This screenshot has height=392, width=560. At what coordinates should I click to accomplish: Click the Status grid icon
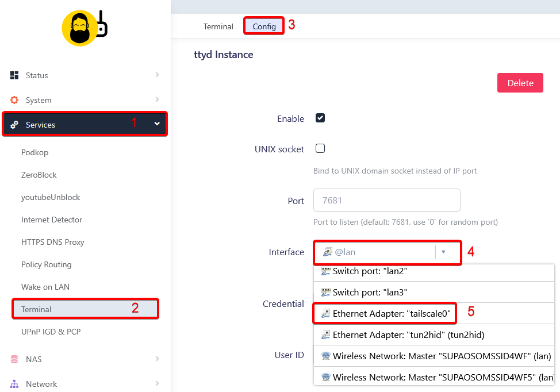(x=14, y=75)
